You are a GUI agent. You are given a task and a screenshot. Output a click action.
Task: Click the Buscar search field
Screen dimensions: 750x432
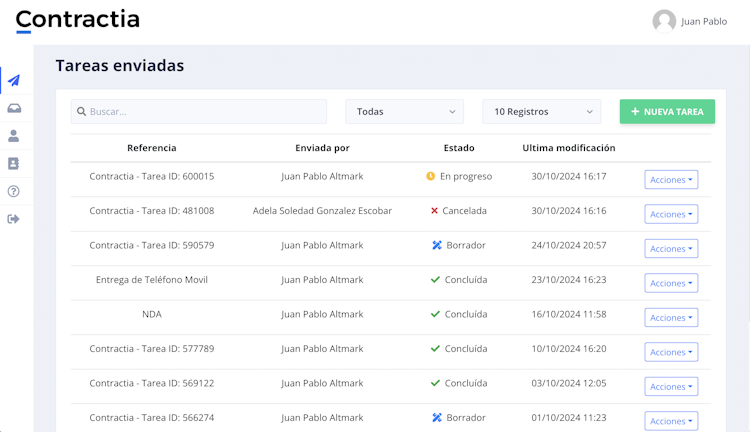[199, 112]
